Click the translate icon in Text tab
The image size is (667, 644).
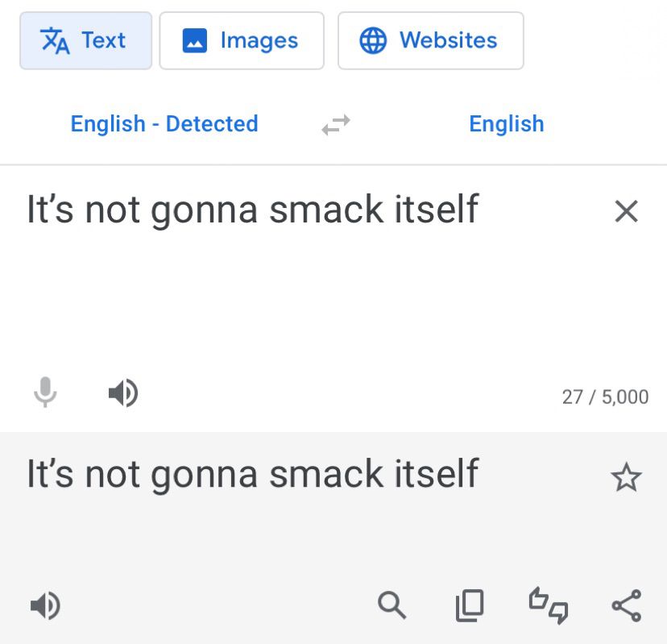[56, 40]
